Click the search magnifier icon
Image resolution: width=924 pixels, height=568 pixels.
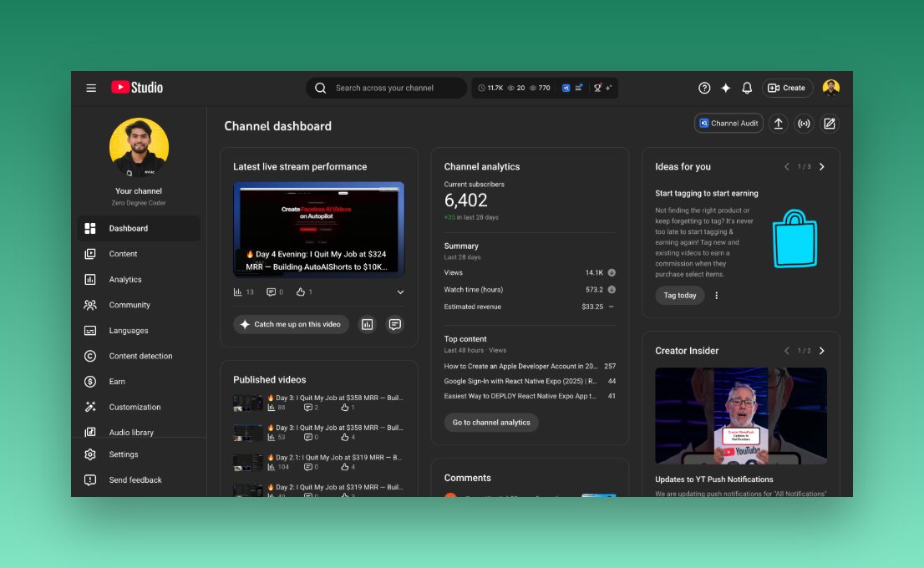320,88
